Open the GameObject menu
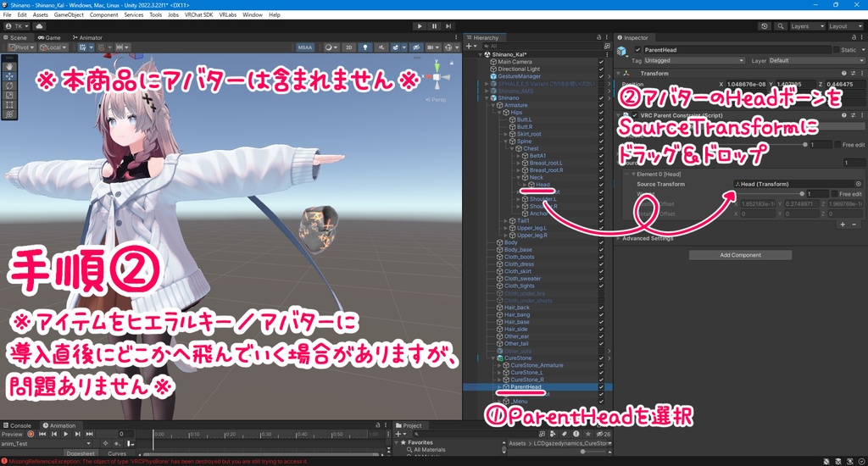868x466 pixels. pyautogui.click(x=69, y=15)
